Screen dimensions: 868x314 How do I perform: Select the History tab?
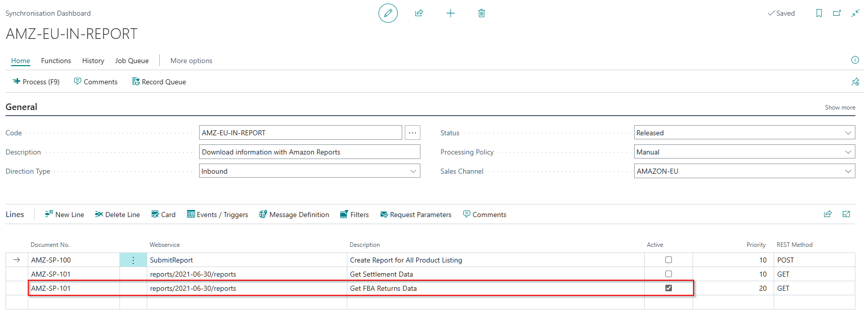[93, 61]
